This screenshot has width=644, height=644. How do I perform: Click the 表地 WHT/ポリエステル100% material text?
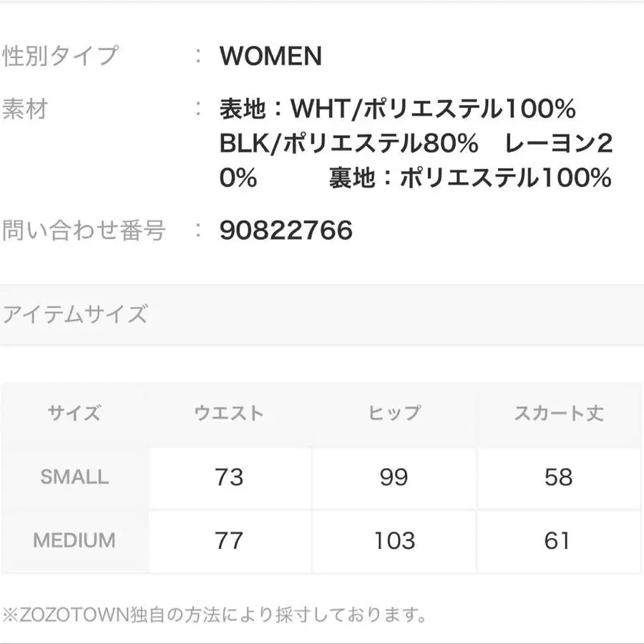[397, 110]
